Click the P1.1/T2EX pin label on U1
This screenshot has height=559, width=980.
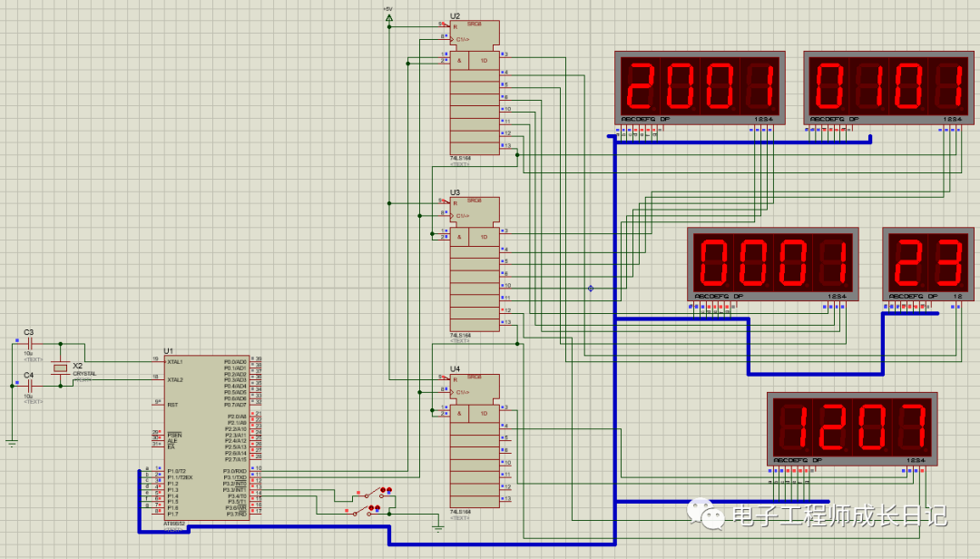[180, 477]
